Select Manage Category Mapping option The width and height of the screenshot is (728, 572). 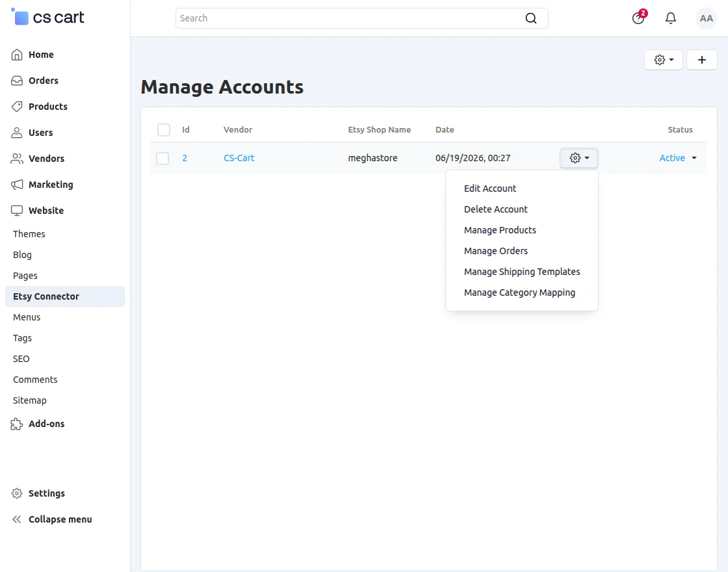pyautogui.click(x=519, y=292)
